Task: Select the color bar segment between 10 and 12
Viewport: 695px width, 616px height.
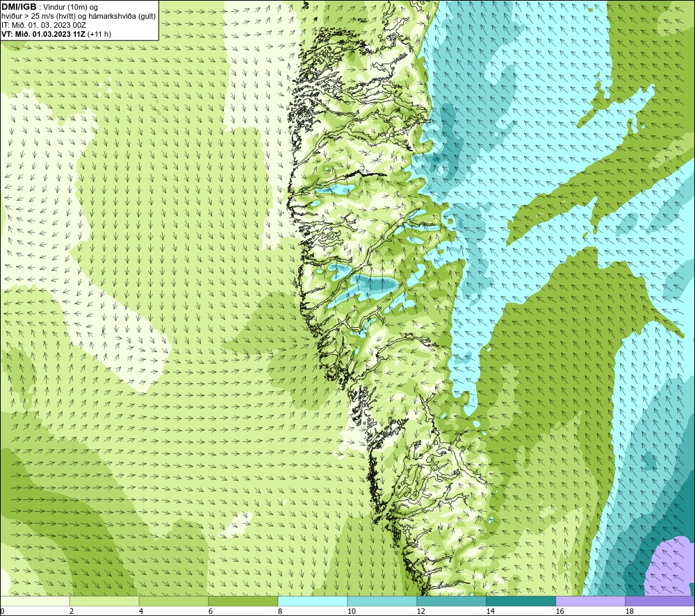Action: [382, 601]
